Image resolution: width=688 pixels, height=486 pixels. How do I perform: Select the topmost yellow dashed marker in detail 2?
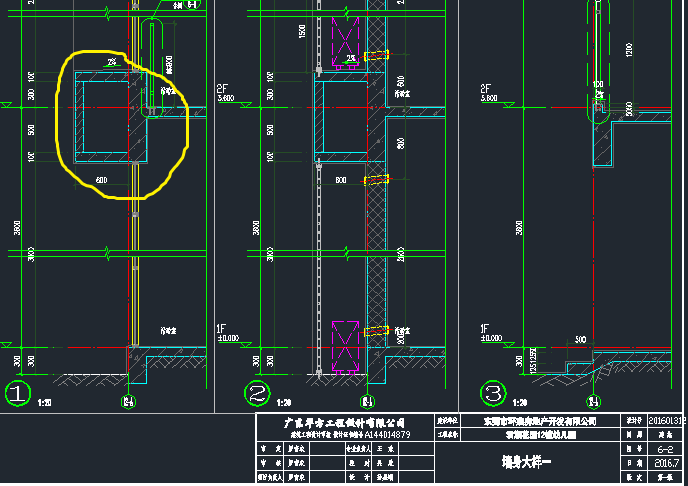coord(376,55)
